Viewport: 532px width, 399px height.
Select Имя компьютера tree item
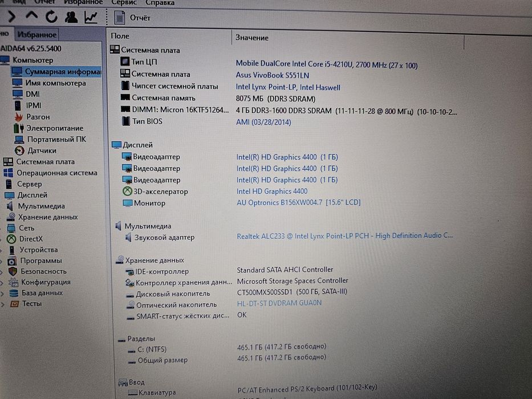pos(55,83)
